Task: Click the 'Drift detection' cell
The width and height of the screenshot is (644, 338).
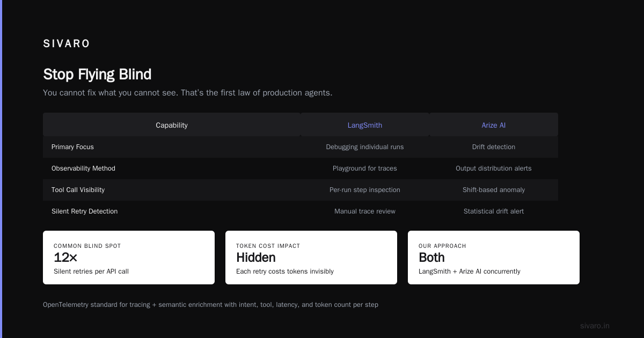Action: coord(494,147)
